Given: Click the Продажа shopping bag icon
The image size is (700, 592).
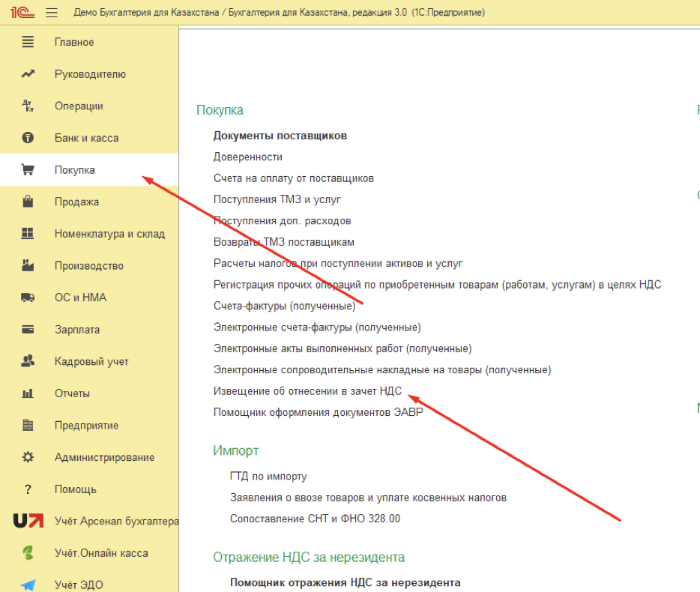Looking at the screenshot, I should [x=28, y=202].
